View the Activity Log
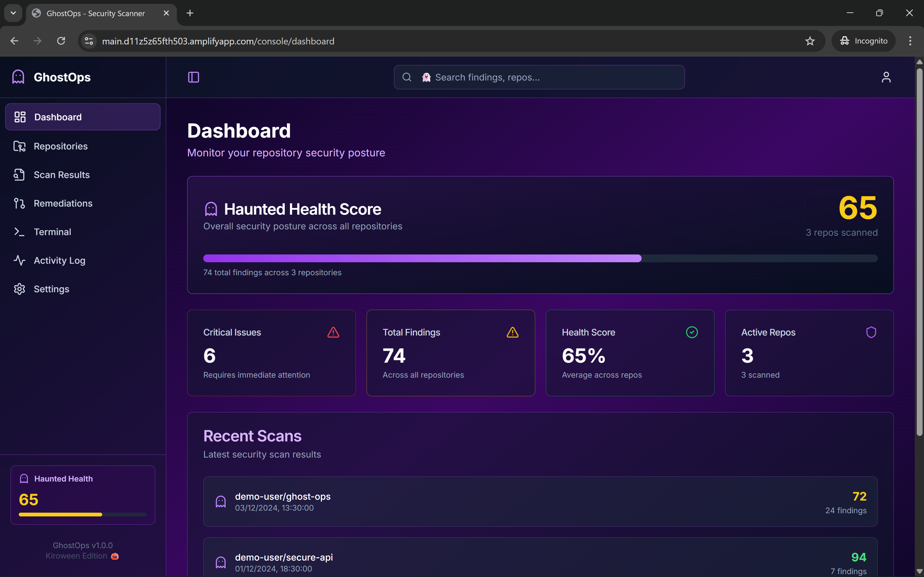 pos(59,261)
